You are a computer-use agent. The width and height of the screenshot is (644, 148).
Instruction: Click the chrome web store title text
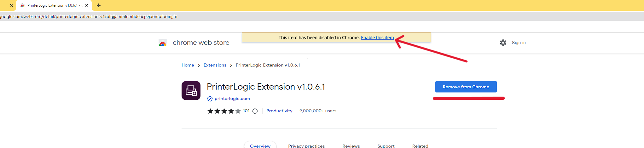point(201,43)
